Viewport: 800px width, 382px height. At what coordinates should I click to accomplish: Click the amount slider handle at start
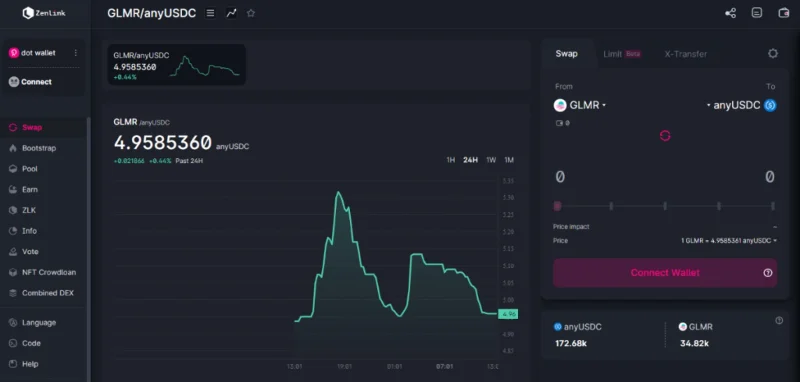(x=558, y=206)
